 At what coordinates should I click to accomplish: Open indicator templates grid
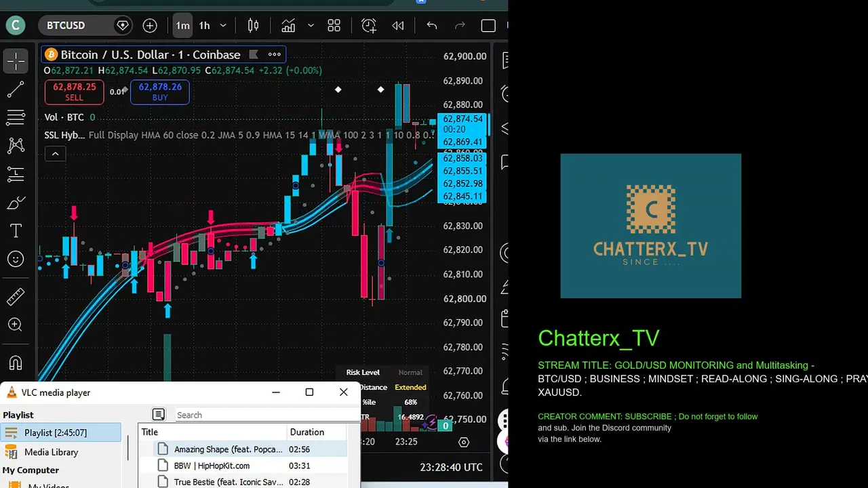[x=334, y=26]
